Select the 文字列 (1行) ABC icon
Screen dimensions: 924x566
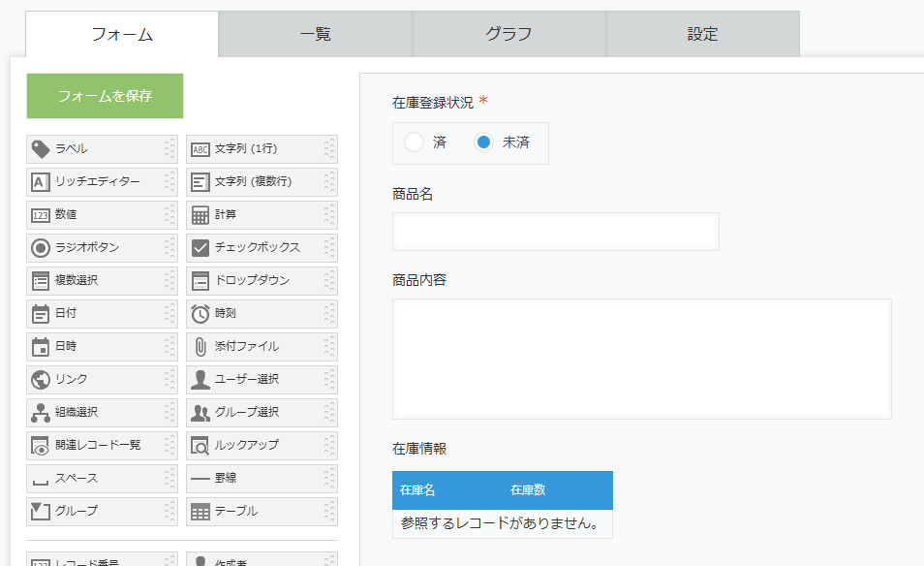point(200,150)
